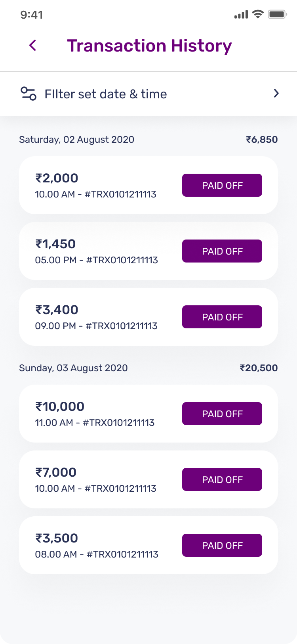Tap PAID OFF beside ₹7,000 transaction
Viewport: 297px width, 644px height.
pos(222,479)
